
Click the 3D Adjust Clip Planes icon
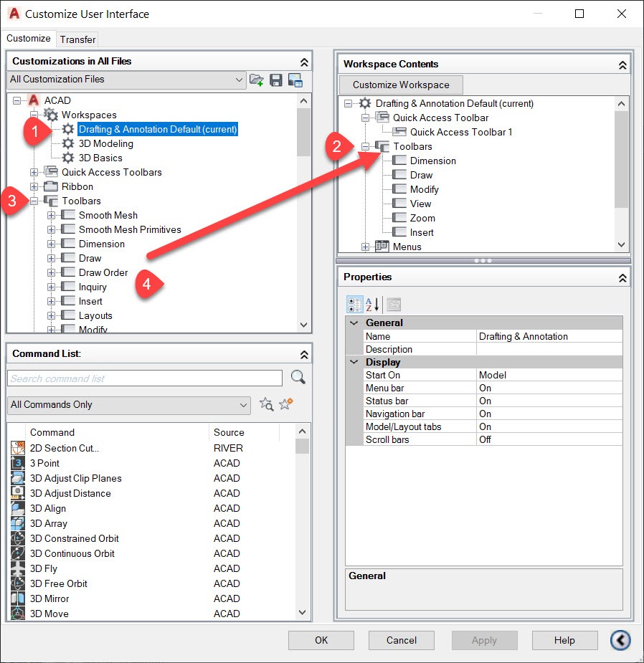tap(18, 478)
